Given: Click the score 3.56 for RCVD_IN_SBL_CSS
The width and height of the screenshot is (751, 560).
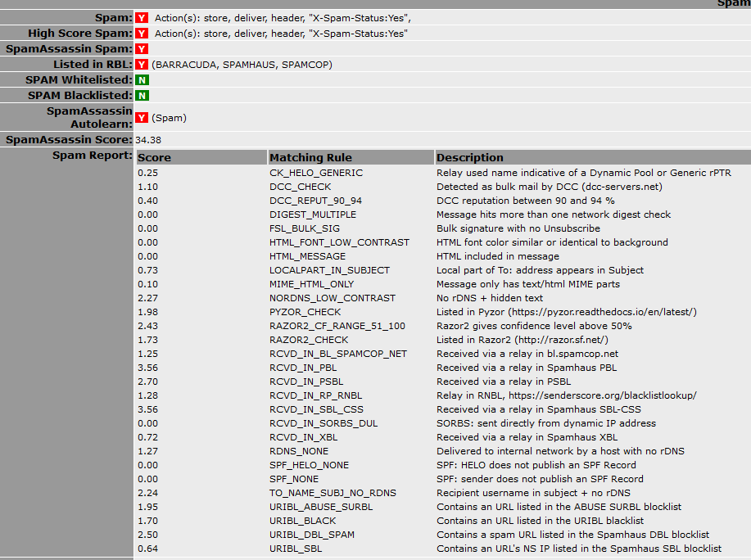Looking at the screenshot, I should click(x=148, y=409).
